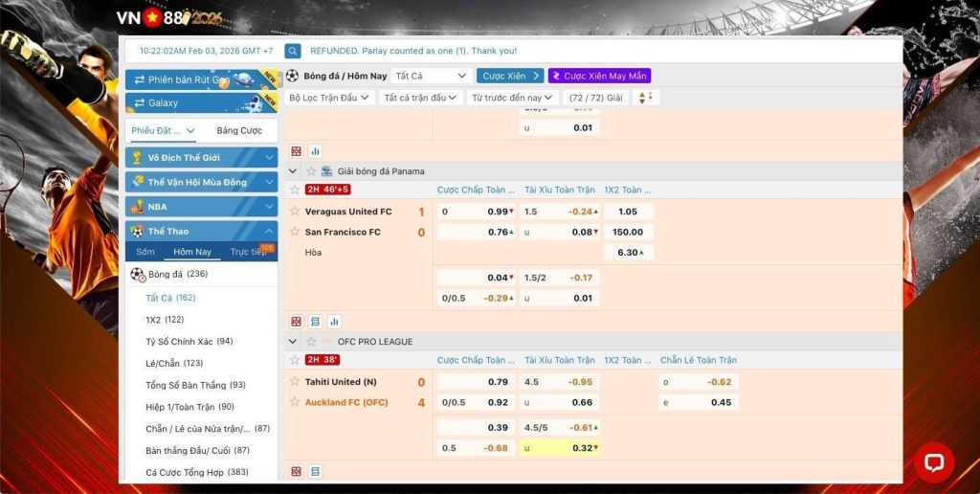Star the San Francisco FC team

(x=295, y=232)
